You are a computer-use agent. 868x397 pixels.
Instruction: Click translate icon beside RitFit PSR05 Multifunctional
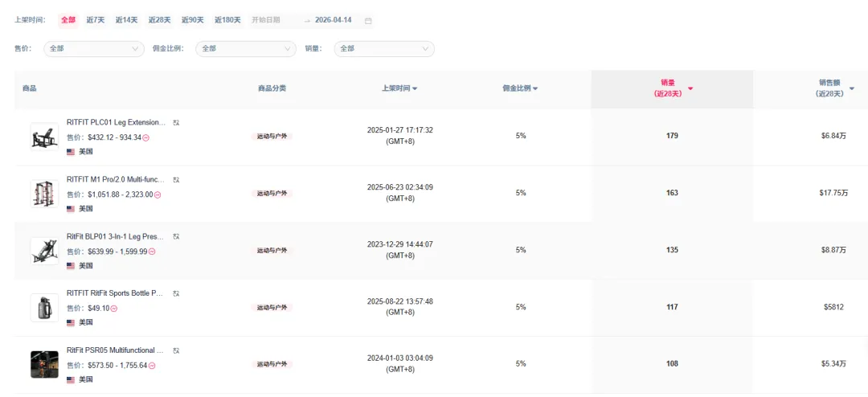[x=176, y=350]
